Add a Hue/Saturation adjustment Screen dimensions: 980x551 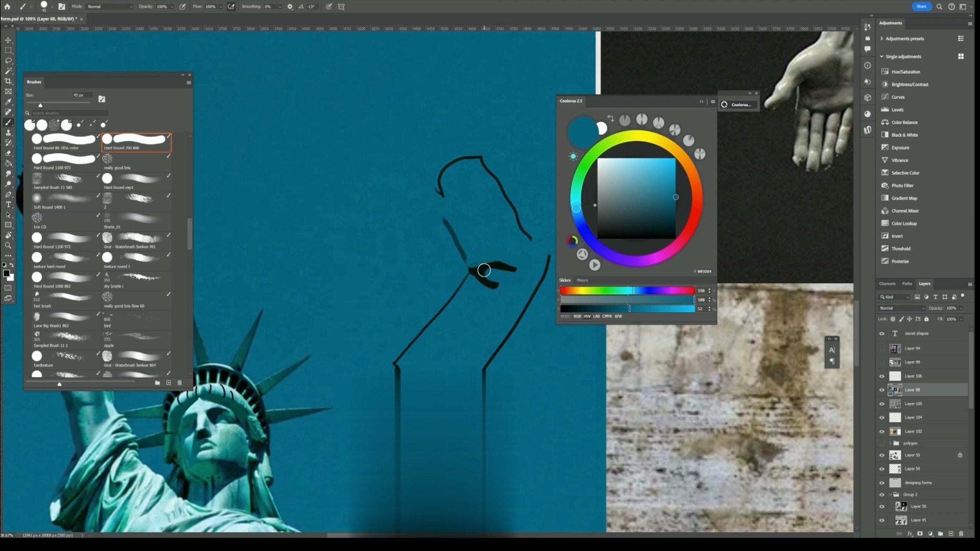[x=905, y=72]
